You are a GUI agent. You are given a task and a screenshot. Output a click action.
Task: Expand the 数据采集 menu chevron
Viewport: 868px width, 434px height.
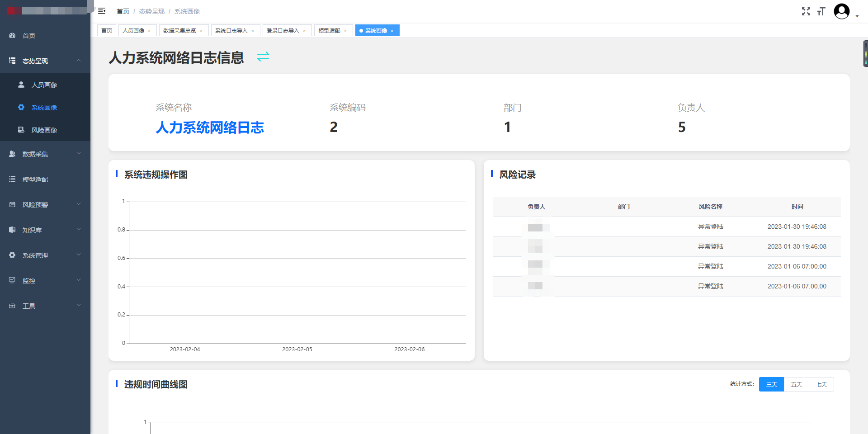[x=79, y=153]
